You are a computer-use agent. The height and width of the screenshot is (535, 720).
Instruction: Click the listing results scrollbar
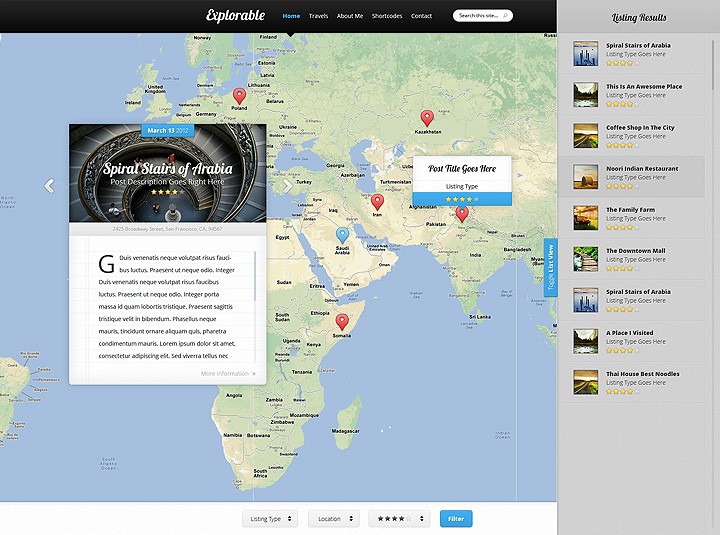tap(712, 64)
